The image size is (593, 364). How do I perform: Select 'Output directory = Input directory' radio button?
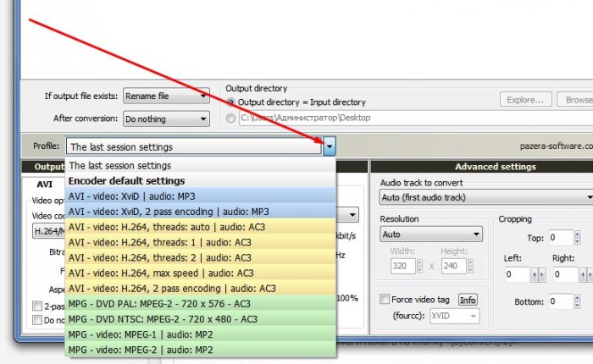(x=231, y=102)
